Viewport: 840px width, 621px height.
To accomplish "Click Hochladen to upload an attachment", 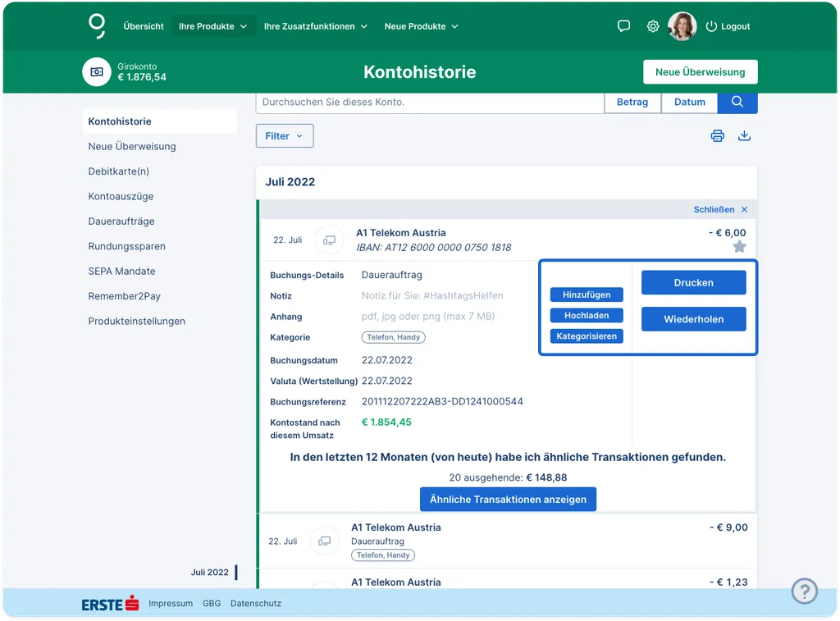I will (x=587, y=315).
